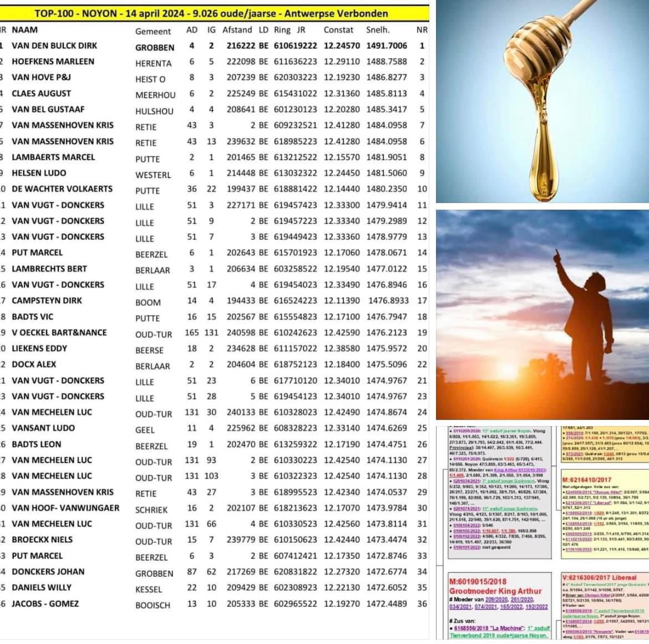This screenshot has width=649, height=644.
Task: Click the HEIST O municipality cell
Action: click(150, 79)
